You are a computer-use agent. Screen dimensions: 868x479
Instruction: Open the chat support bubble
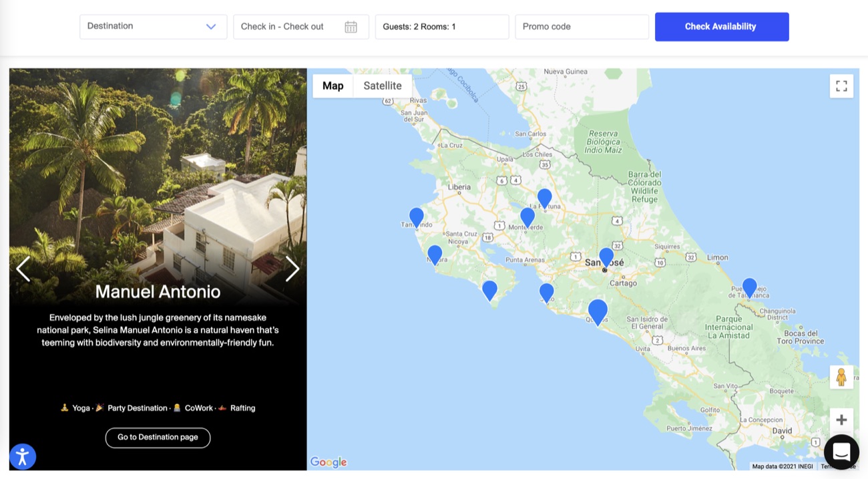click(x=841, y=452)
